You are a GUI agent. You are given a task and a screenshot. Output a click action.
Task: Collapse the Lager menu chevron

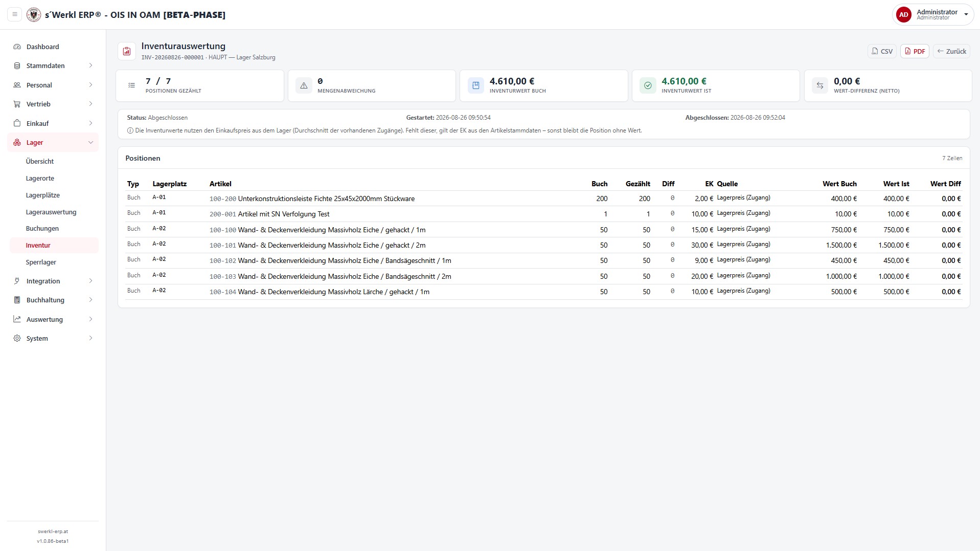click(x=90, y=142)
